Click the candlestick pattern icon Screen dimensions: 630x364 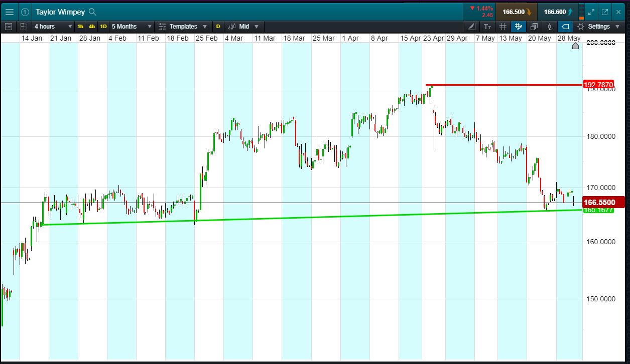click(550, 27)
